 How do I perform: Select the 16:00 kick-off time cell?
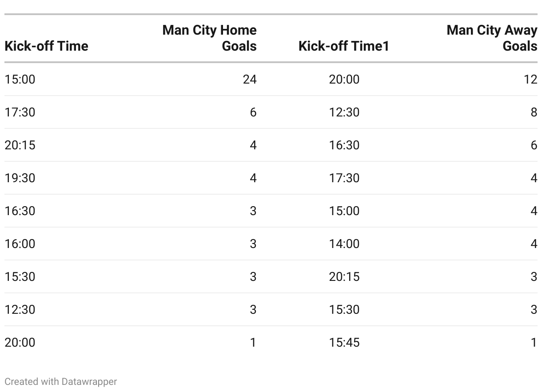click(x=20, y=244)
